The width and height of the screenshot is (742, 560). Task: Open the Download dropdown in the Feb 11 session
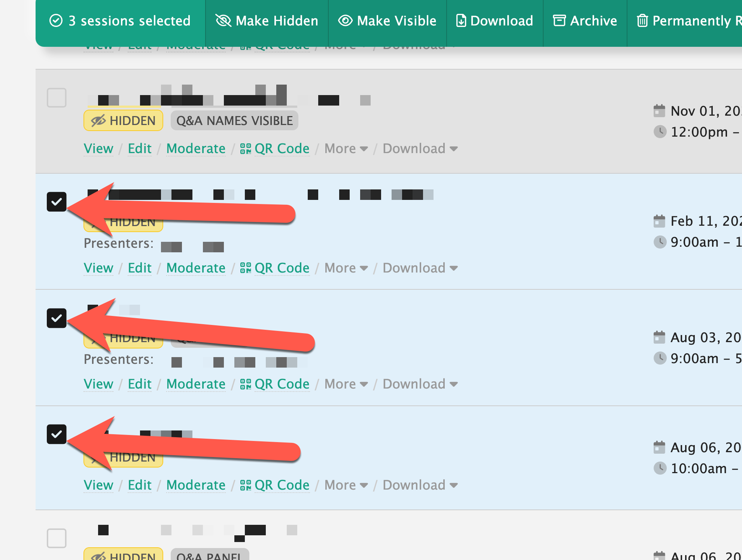point(420,268)
